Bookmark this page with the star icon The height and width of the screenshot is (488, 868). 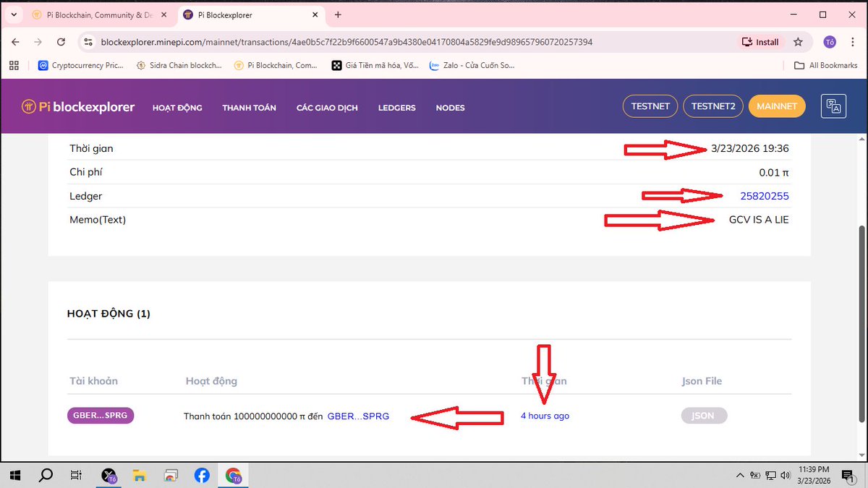[798, 42]
